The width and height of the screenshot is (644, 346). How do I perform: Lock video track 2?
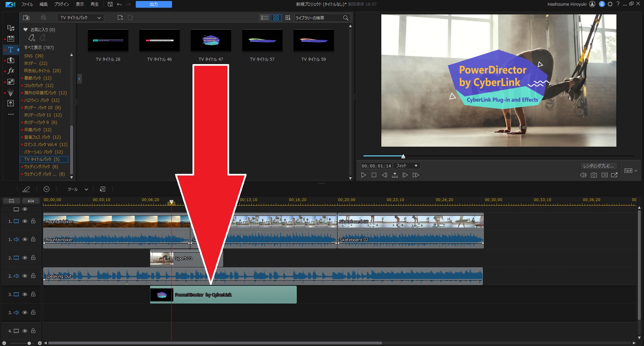tap(33, 258)
